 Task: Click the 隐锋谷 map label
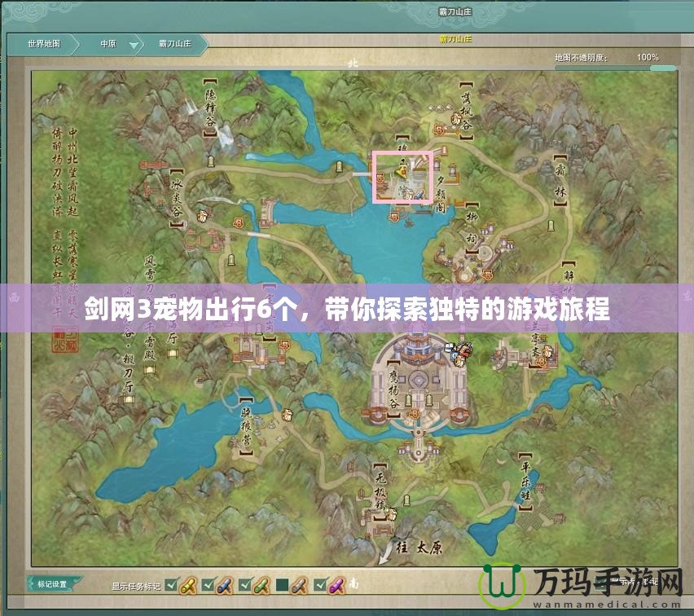tap(211, 108)
